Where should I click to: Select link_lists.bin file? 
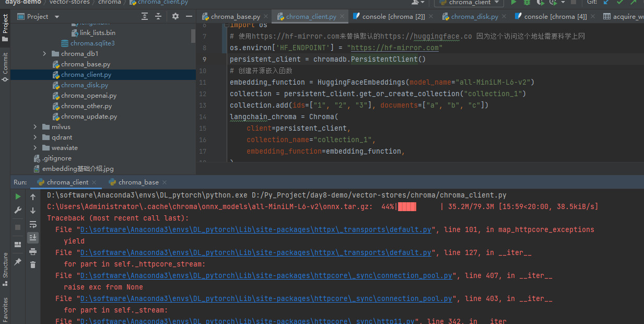tap(97, 33)
